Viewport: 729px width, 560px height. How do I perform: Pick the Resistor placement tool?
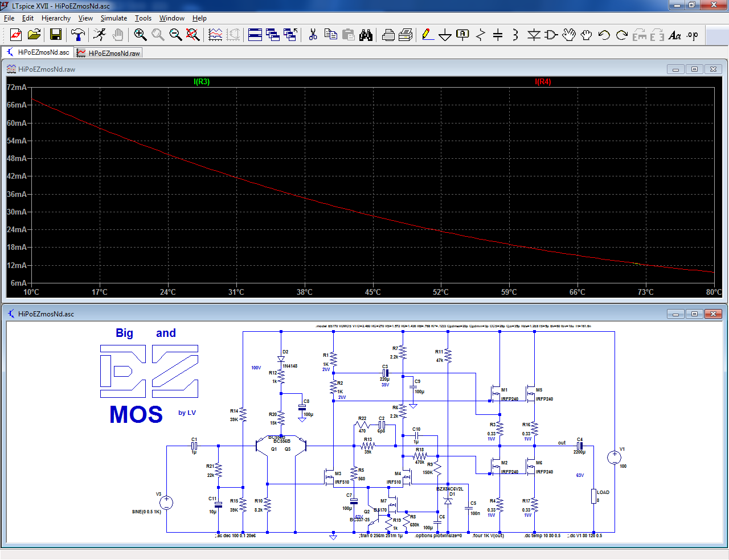pyautogui.click(x=481, y=35)
